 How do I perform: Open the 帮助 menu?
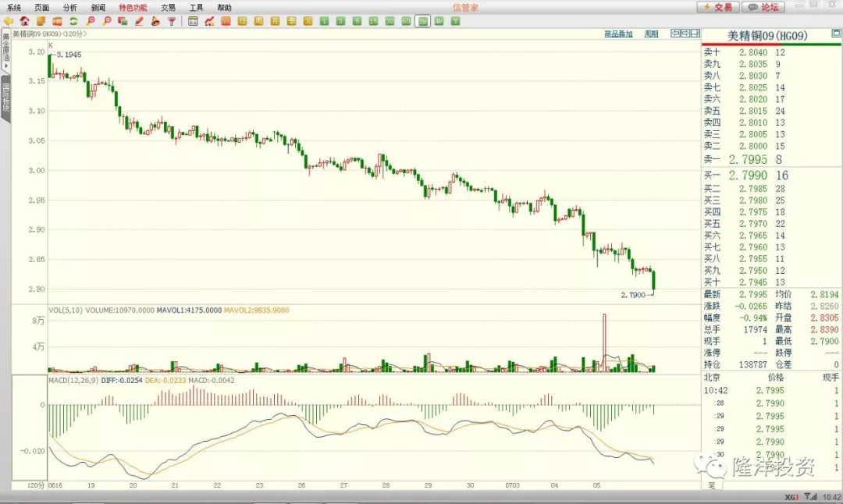click(x=224, y=8)
